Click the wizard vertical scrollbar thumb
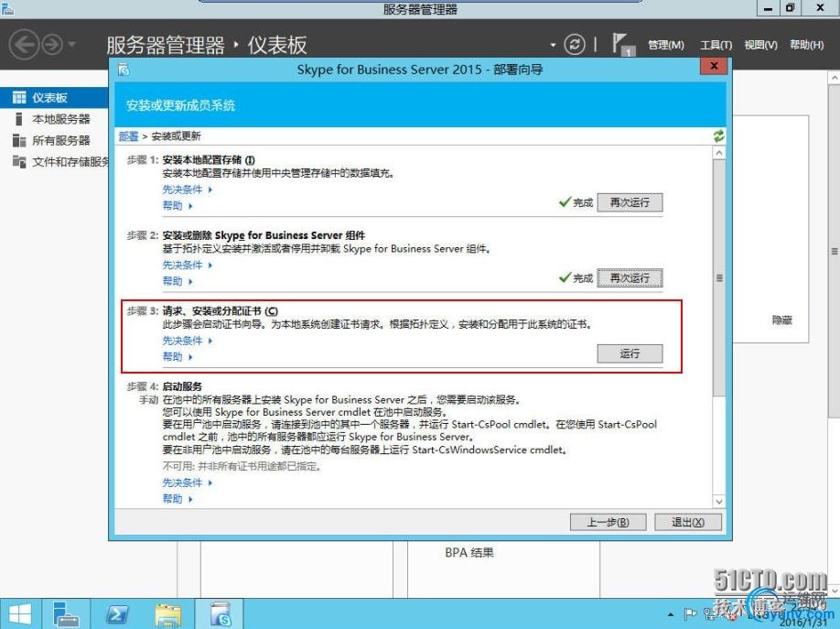 tap(719, 277)
